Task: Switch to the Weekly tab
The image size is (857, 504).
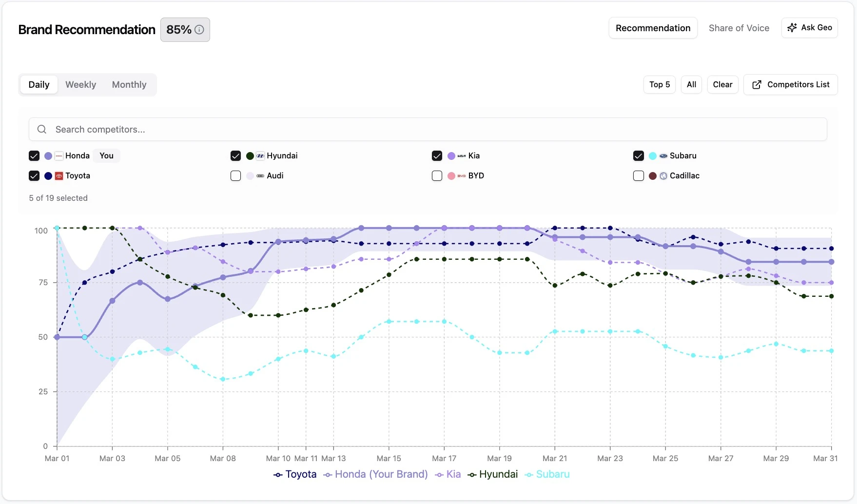Action: [81, 85]
